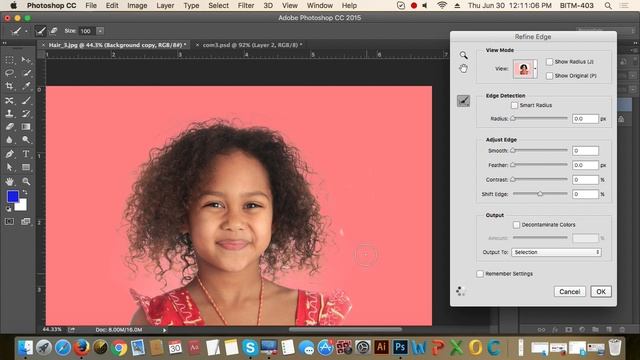640x360 pixels.
Task: Select the Crop tool
Action: tap(9, 86)
